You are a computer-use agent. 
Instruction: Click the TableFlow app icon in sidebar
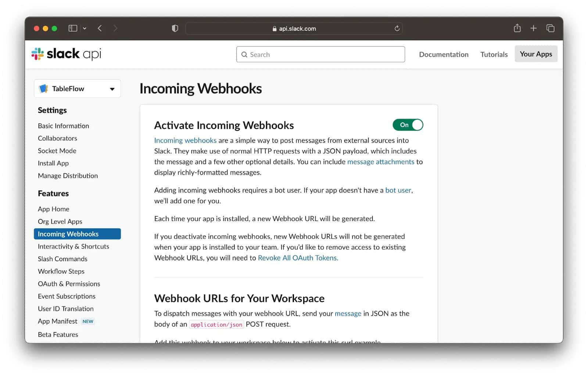coord(44,88)
